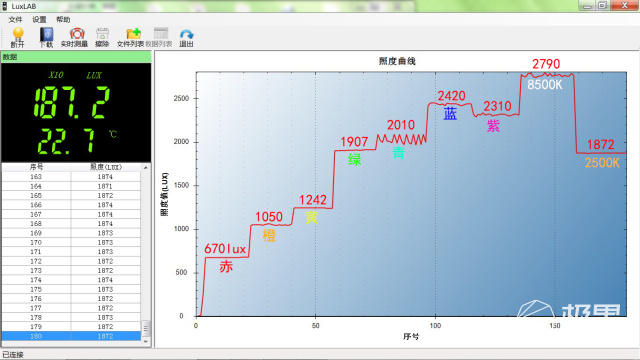Open the 帮助 menu
Image resolution: width=640 pixels, height=360 pixels.
[63, 20]
